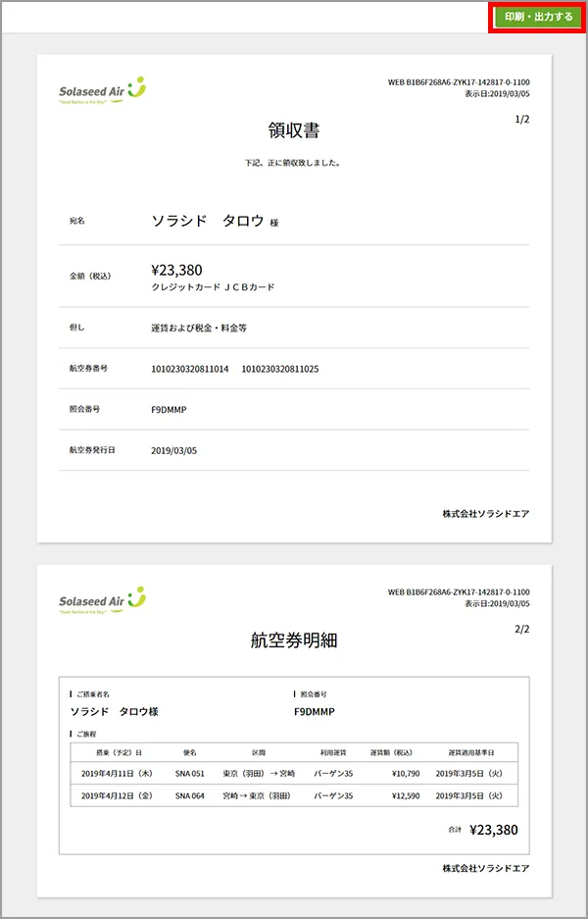
Task: Click the クレジットカード JCBカード payment text
Action: coord(213,287)
